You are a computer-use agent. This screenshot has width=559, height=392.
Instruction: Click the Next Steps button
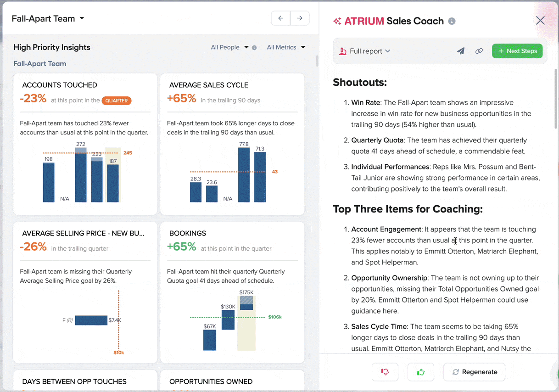[517, 51]
